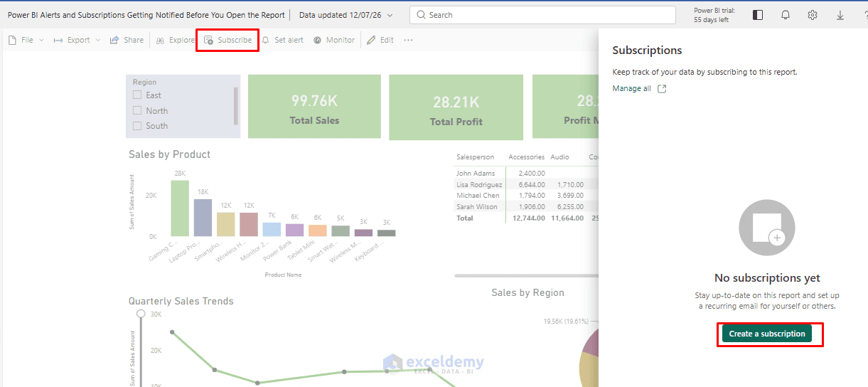Click the Quarterly Sales Trends zoom slider handle
The height and width of the screenshot is (387, 868).
coord(141,314)
